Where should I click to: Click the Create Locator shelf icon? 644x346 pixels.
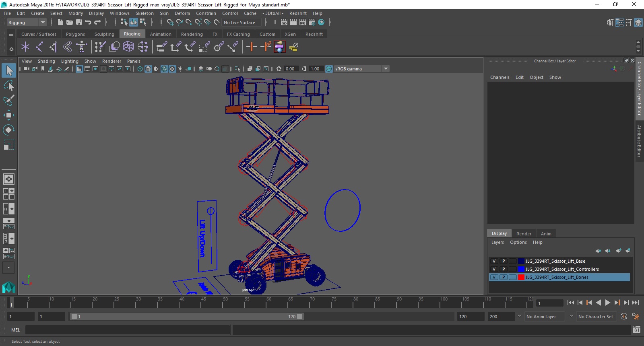coord(25,47)
